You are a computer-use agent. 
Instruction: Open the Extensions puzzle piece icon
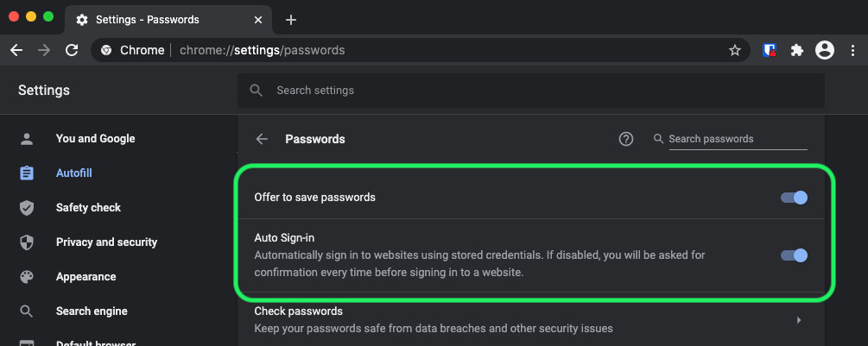[x=797, y=50]
